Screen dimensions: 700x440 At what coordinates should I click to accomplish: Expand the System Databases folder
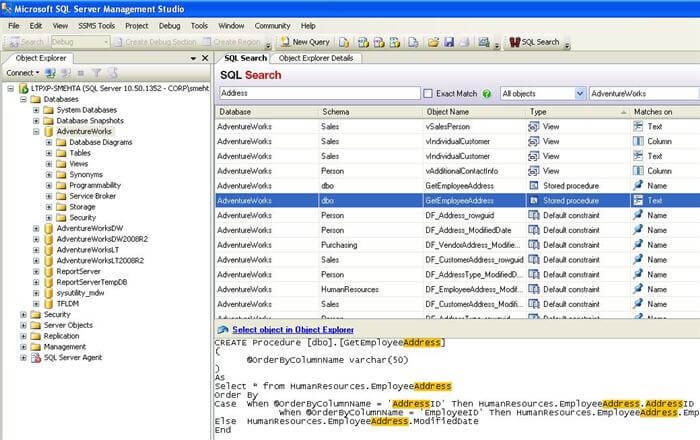pos(36,110)
